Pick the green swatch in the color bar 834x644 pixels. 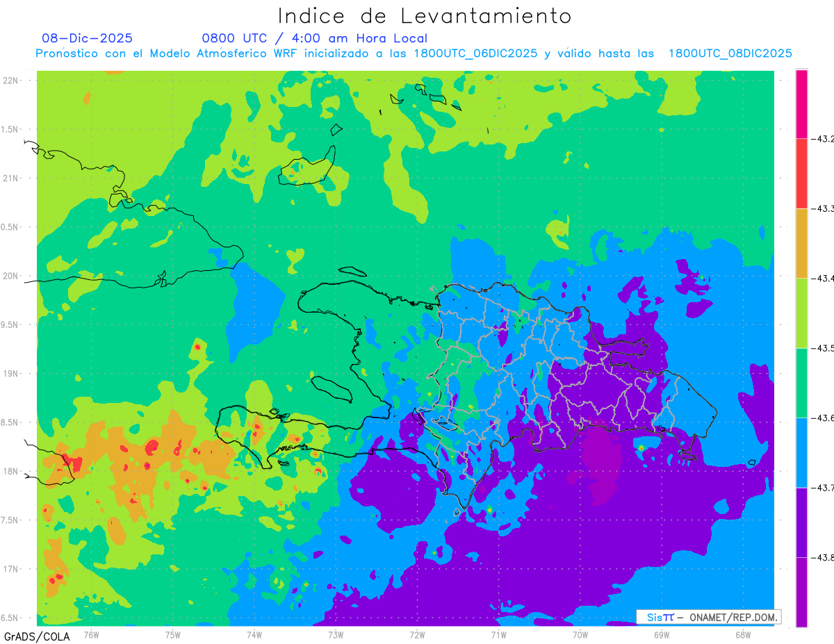tap(801, 383)
